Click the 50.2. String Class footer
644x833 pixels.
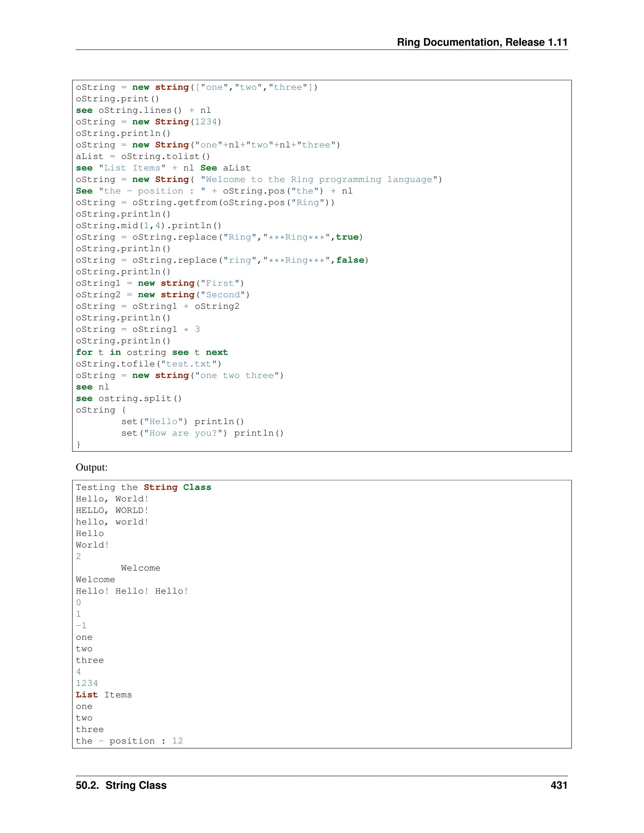121,785
